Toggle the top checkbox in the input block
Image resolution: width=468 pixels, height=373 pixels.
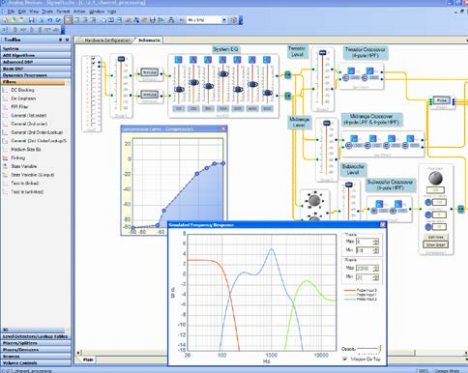(x=94, y=58)
